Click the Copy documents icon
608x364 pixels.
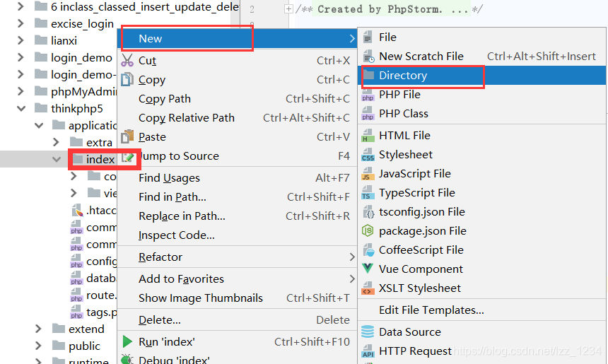[x=127, y=79]
